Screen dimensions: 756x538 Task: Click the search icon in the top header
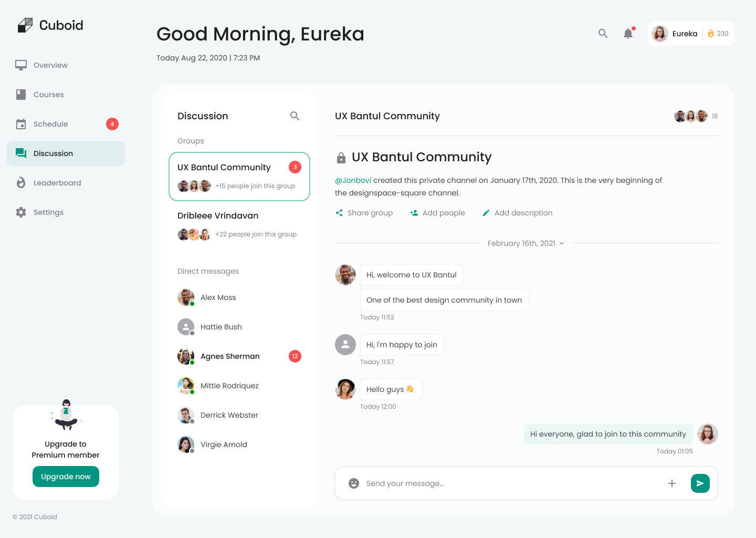(x=603, y=34)
